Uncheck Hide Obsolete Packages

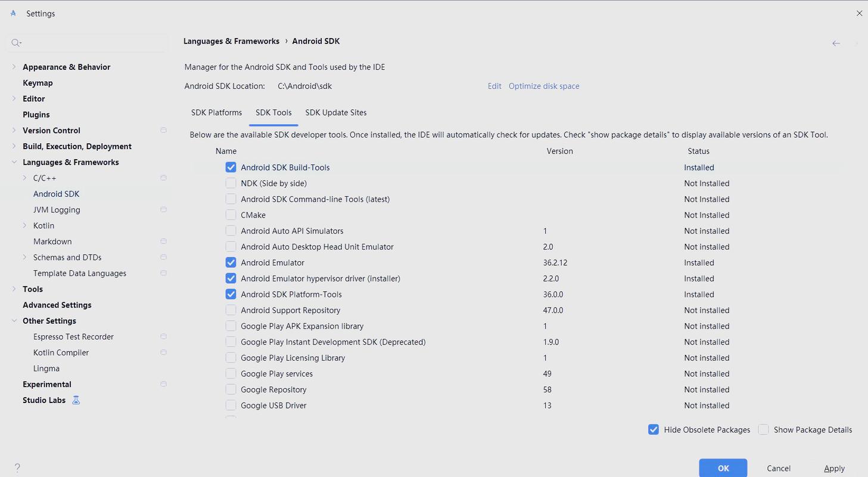pyautogui.click(x=654, y=429)
